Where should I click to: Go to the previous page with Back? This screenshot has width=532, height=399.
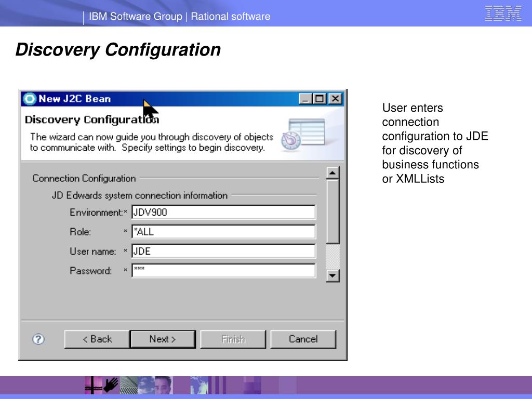pos(97,339)
